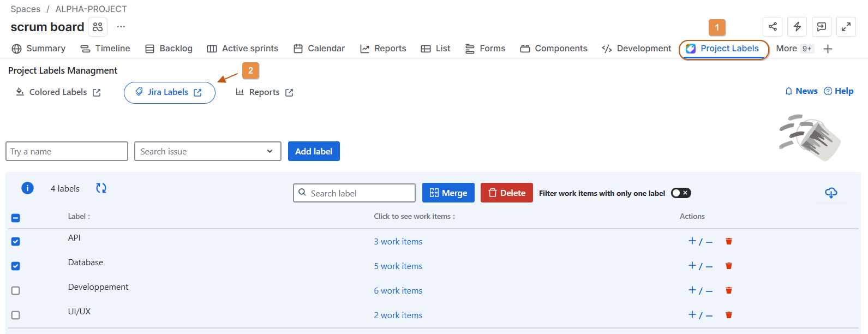Delete the Database label with its trash icon

(x=729, y=266)
